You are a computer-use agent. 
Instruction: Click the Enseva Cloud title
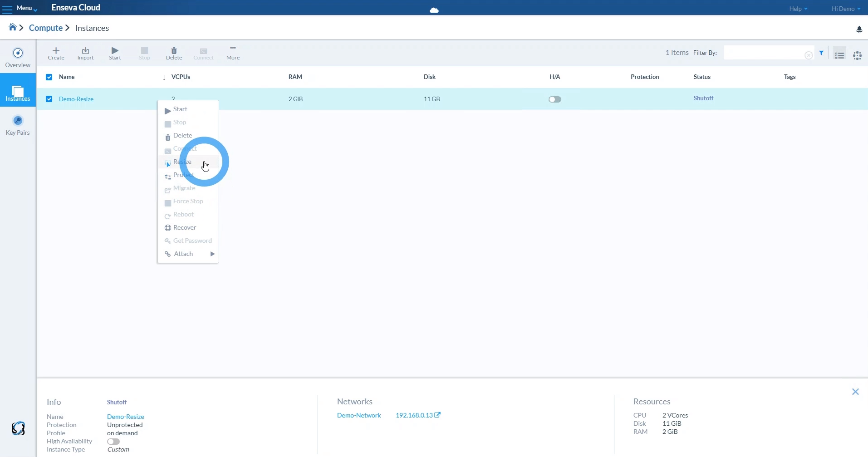coord(76,8)
